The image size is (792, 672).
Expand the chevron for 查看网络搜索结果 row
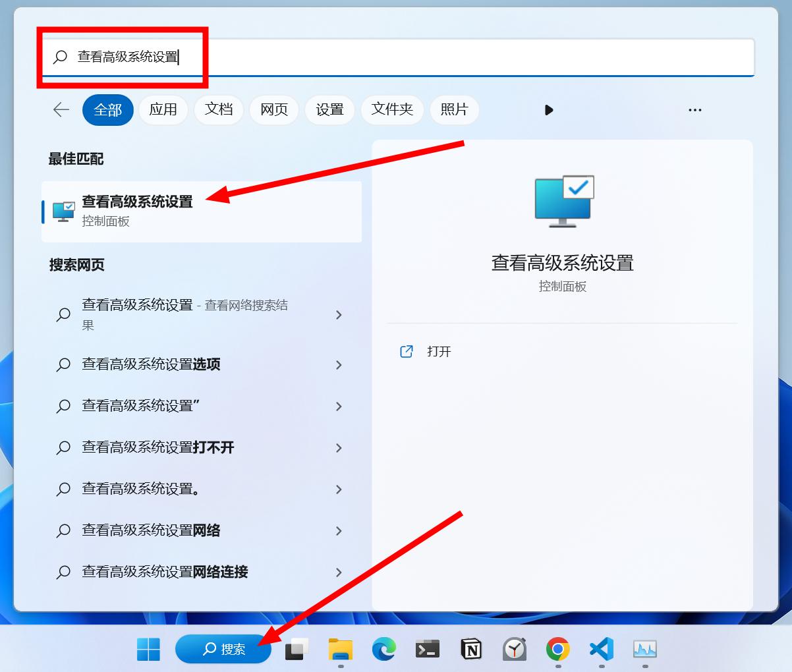point(339,315)
